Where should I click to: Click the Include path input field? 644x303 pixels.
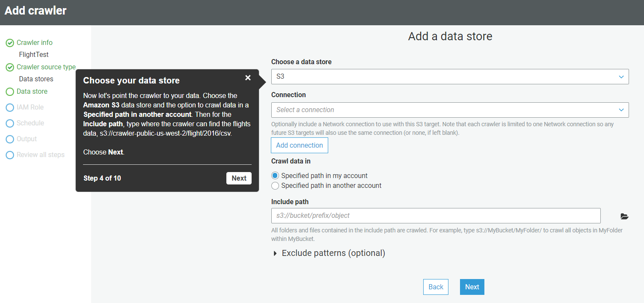[436, 216]
